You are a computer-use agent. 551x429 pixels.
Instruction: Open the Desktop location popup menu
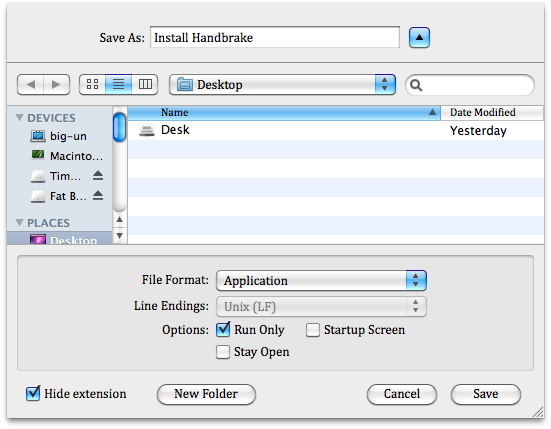(x=282, y=85)
